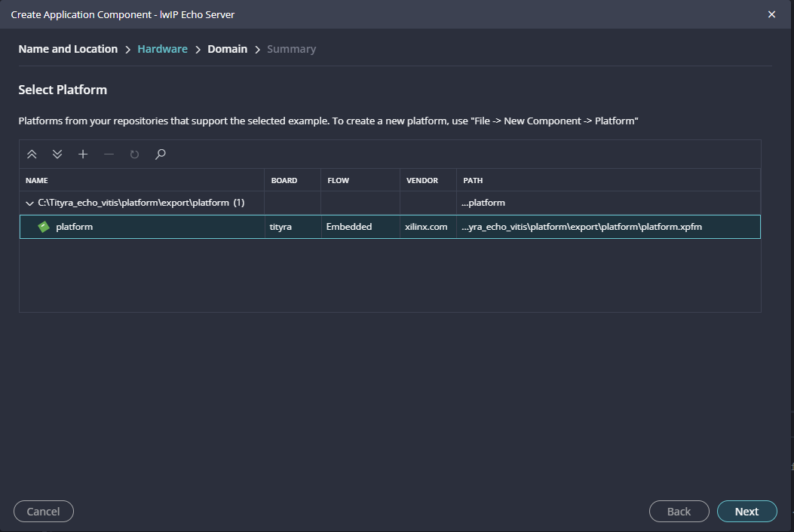Click the plus icon to add platform

(83, 154)
